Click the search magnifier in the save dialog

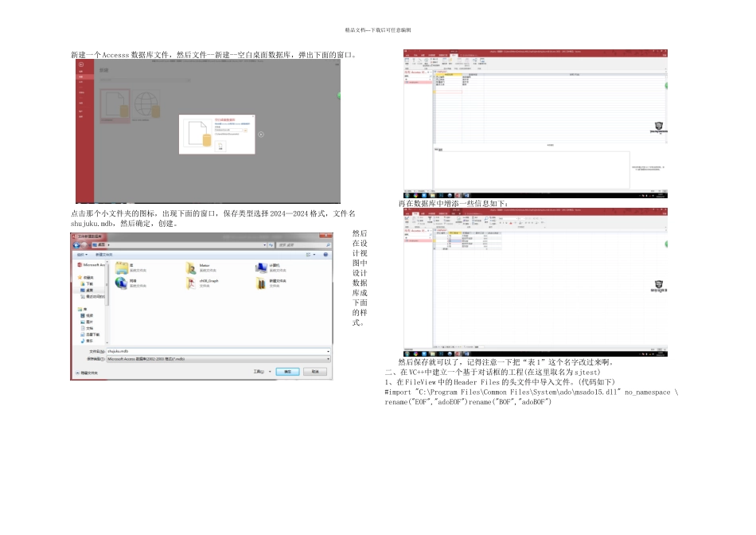(x=328, y=245)
